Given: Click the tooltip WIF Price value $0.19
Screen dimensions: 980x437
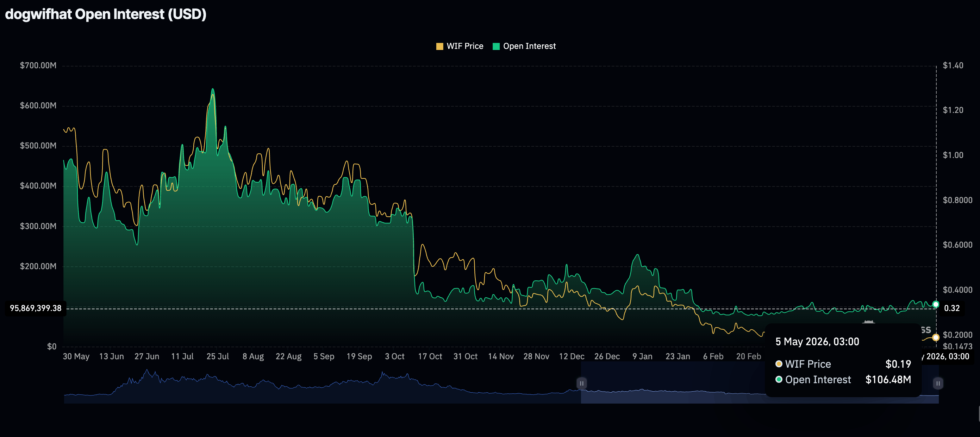Looking at the screenshot, I should 898,364.
